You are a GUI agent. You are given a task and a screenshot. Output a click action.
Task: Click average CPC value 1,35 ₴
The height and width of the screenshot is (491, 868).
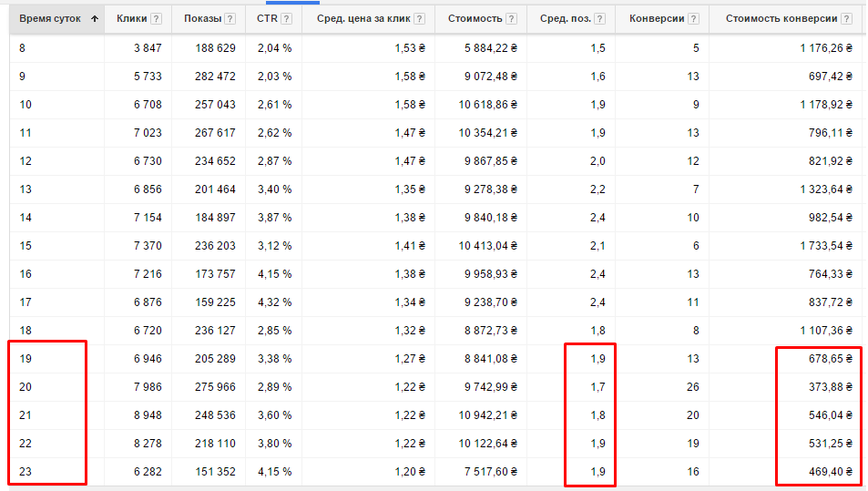(x=410, y=189)
